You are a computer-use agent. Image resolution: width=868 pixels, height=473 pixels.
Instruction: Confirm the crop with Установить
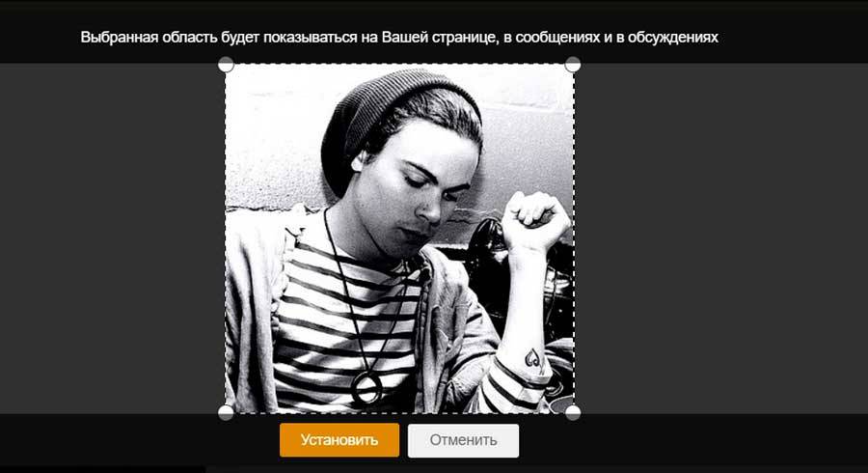pyautogui.click(x=339, y=440)
